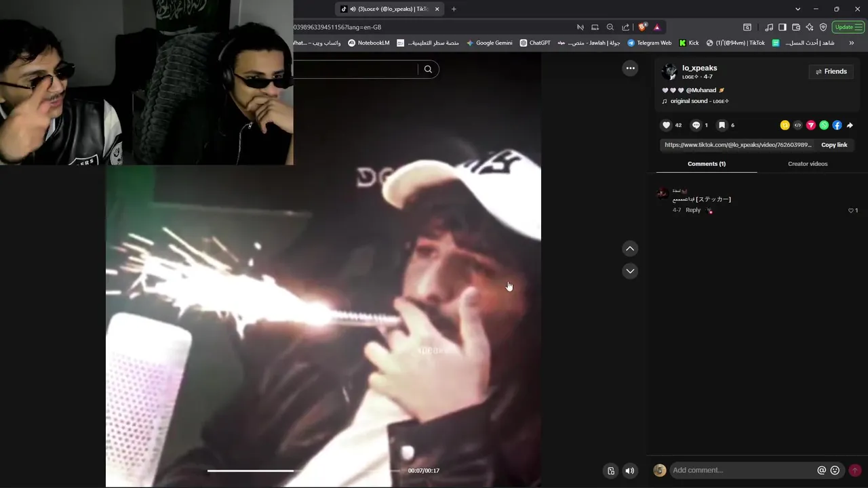The width and height of the screenshot is (868, 488).
Task: Open the ChatGPT bookmark
Action: point(535,43)
